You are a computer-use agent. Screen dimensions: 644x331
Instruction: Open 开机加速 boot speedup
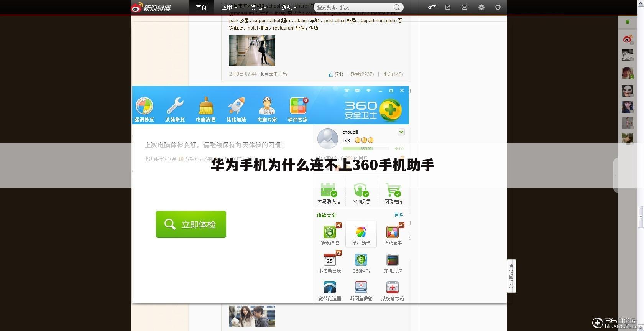[393, 263]
